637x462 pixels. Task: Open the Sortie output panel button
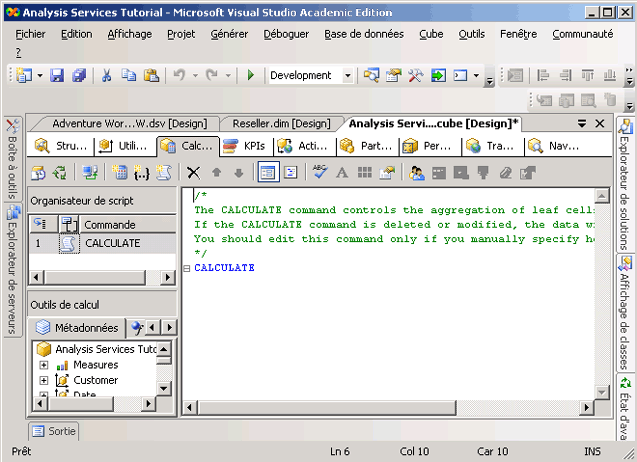click(54, 431)
